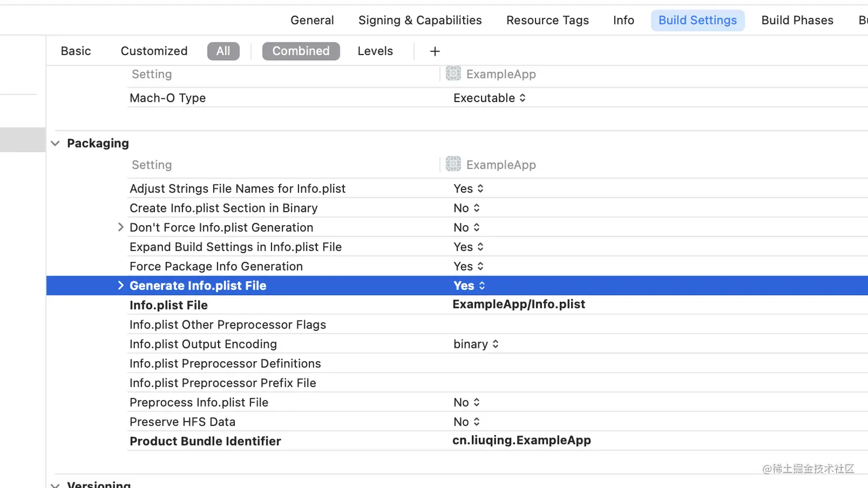
Task: Open Signing & Capabilities tab
Action: click(420, 21)
